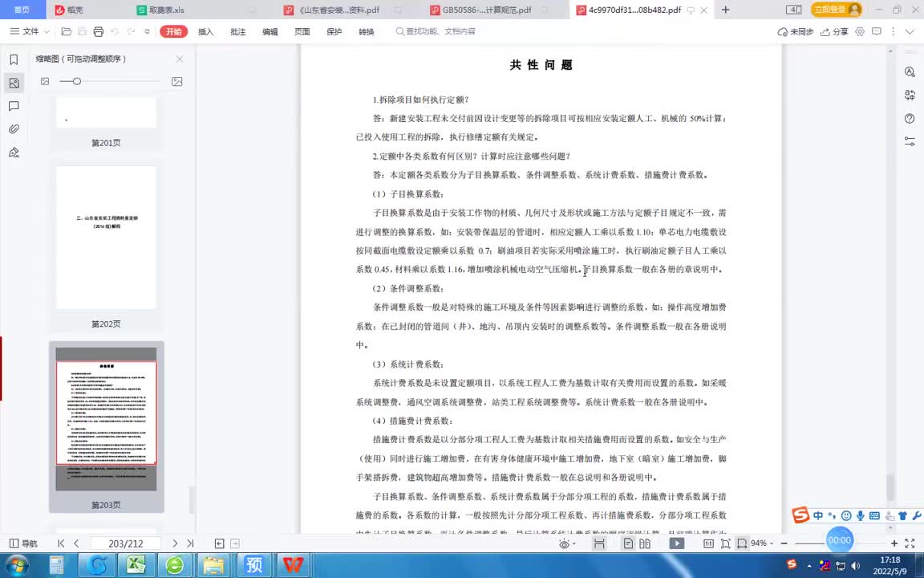The width and height of the screenshot is (924, 578).
Task: Click the 导航 navigation toggle
Action: (x=23, y=543)
